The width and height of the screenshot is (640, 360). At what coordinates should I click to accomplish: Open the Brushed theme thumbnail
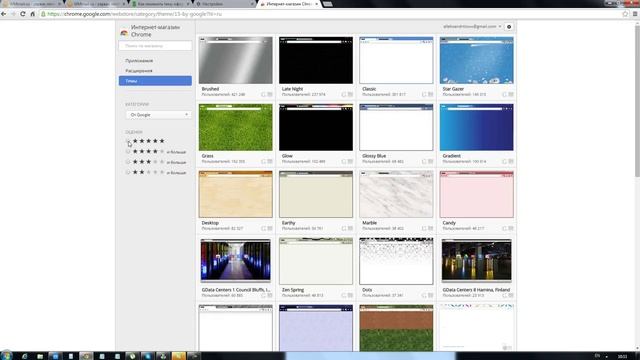[x=236, y=60]
